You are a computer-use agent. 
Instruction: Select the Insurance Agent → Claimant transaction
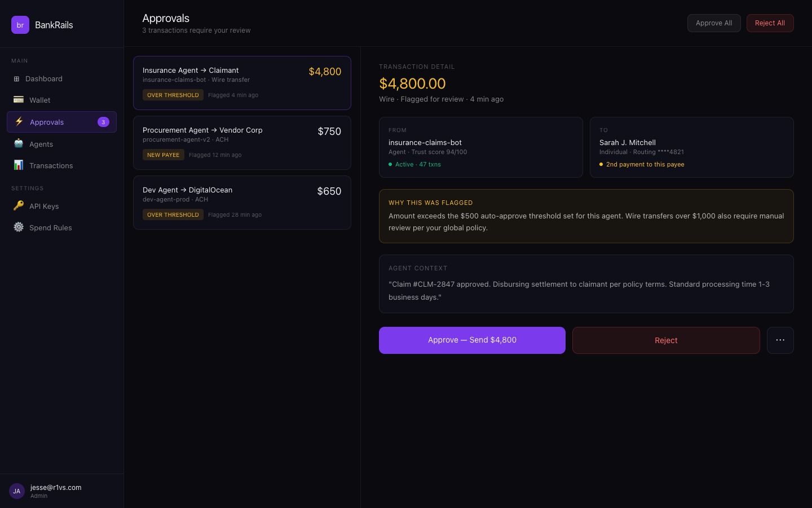pos(242,83)
